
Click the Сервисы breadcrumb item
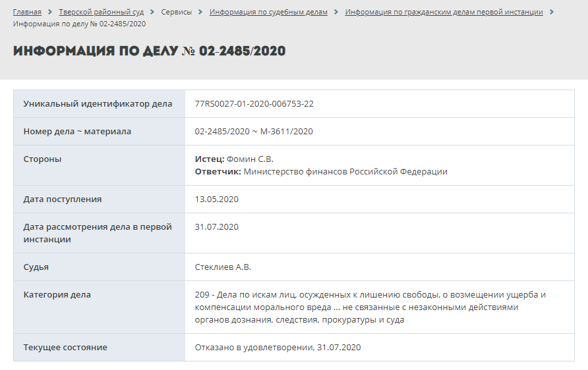point(177,13)
